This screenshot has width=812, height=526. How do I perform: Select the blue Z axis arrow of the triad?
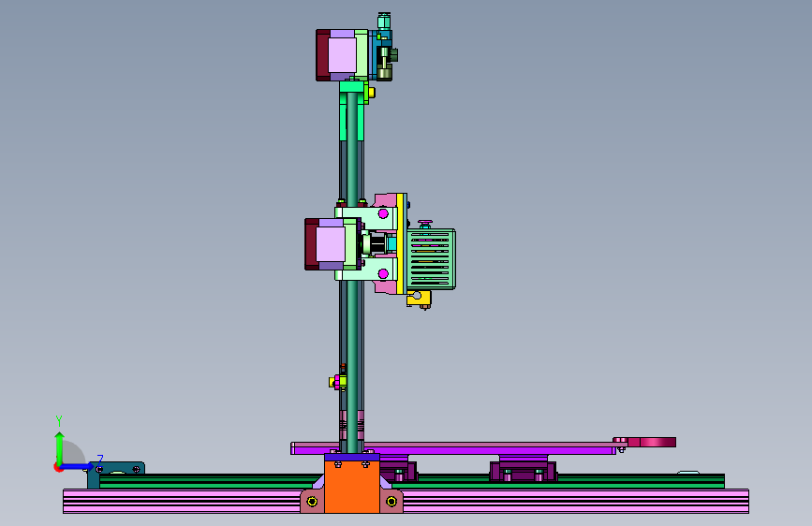[x=78, y=467]
